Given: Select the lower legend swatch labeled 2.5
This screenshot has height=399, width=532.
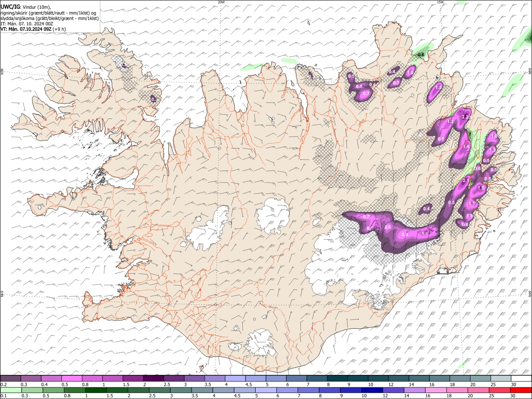Looking at the screenshot, I should (160, 390).
